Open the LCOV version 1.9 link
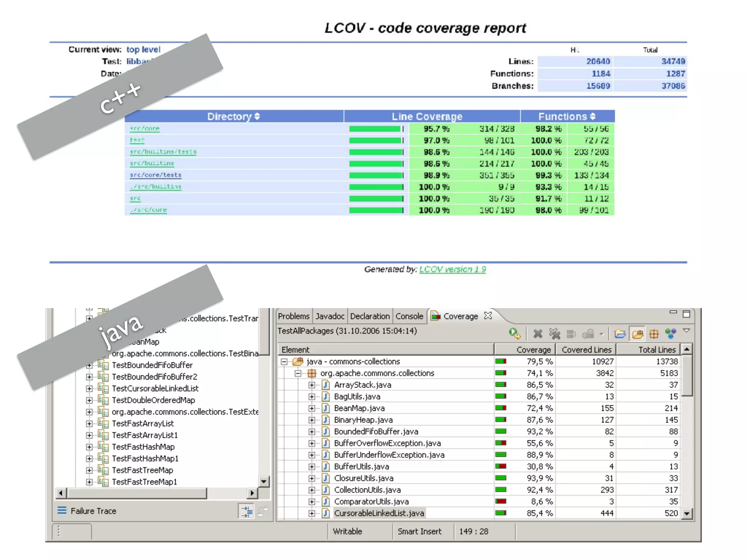 [x=452, y=269]
